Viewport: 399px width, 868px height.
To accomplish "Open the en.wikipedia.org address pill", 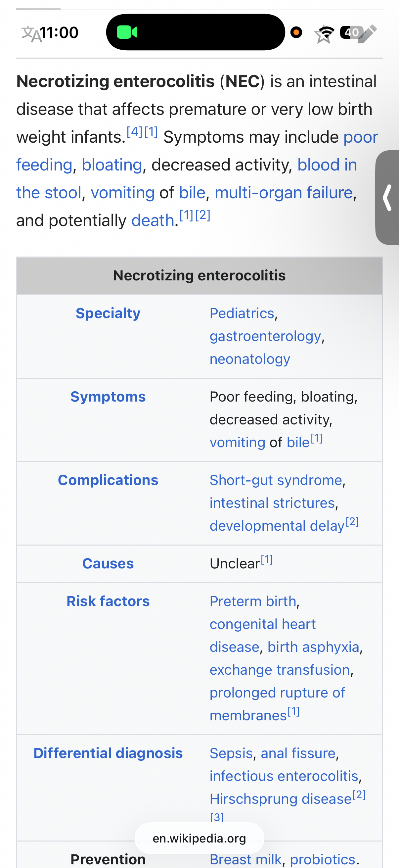I will [x=199, y=838].
